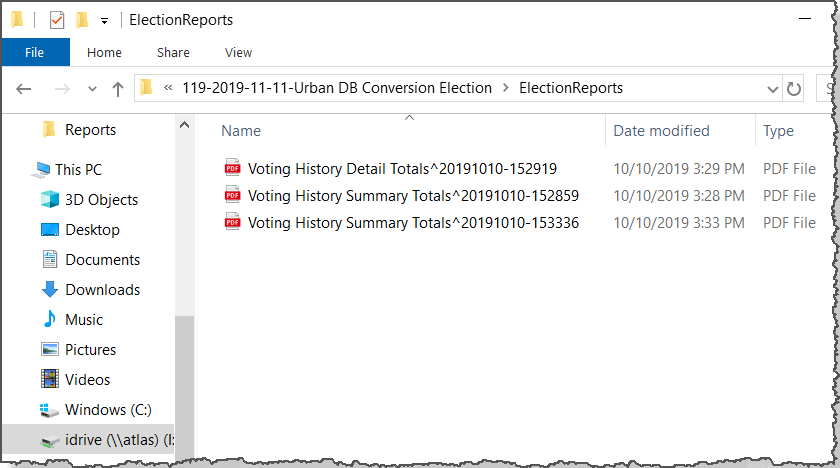Go up one folder level

tap(118, 89)
